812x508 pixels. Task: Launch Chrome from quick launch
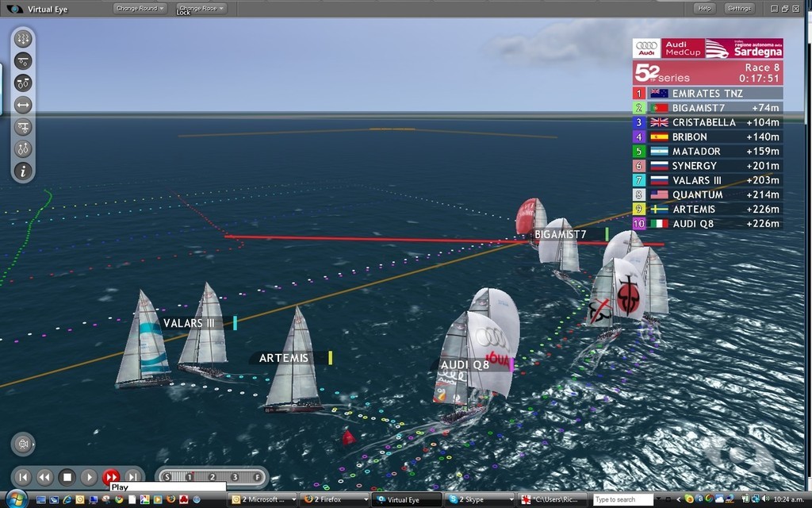point(119,500)
